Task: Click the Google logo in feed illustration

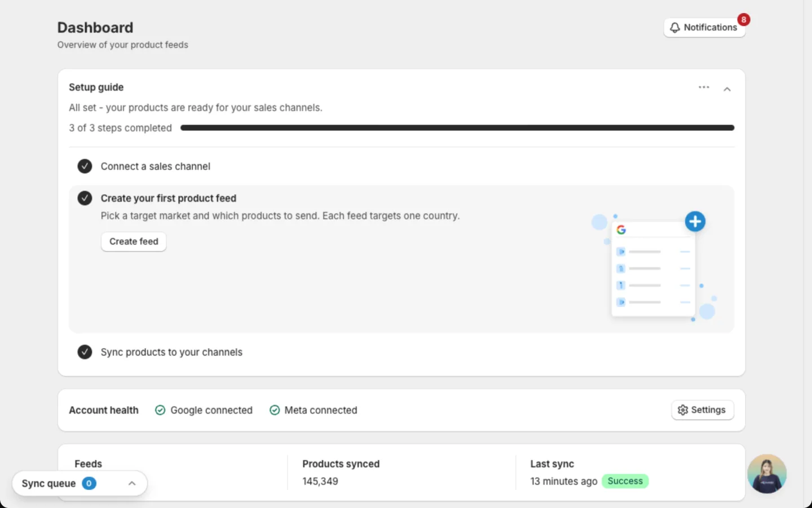Action: 621,230
